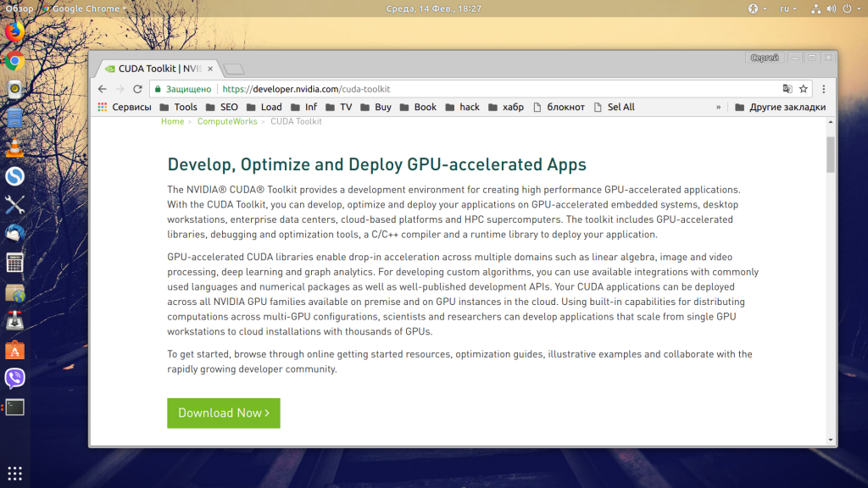Viewport: 868px width, 488px height.
Task: Open VLC media player from the dock
Action: pyautogui.click(x=14, y=147)
